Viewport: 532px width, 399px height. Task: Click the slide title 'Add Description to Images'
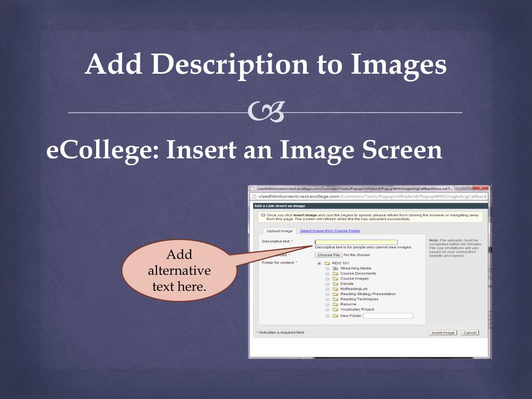click(x=265, y=65)
